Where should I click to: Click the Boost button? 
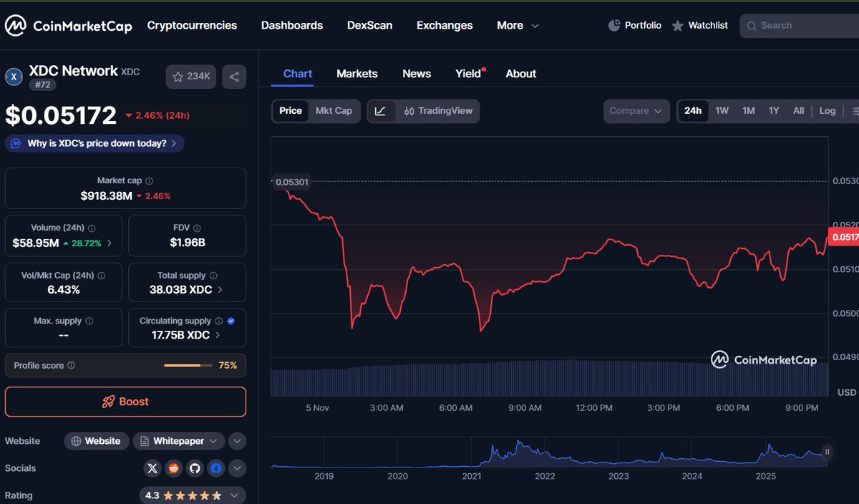pos(125,402)
